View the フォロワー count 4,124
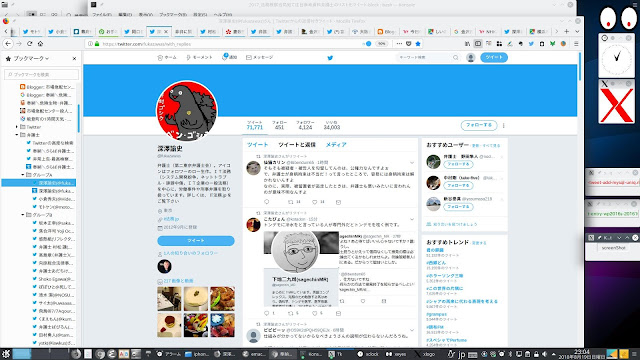This screenshot has width=640, height=360. (x=305, y=125)
